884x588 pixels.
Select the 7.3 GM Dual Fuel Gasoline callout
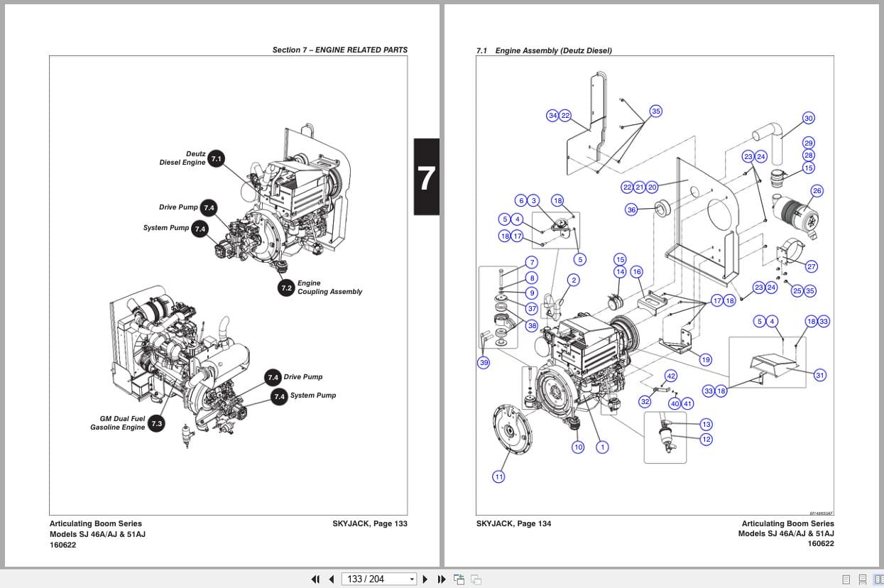(155, 423)
